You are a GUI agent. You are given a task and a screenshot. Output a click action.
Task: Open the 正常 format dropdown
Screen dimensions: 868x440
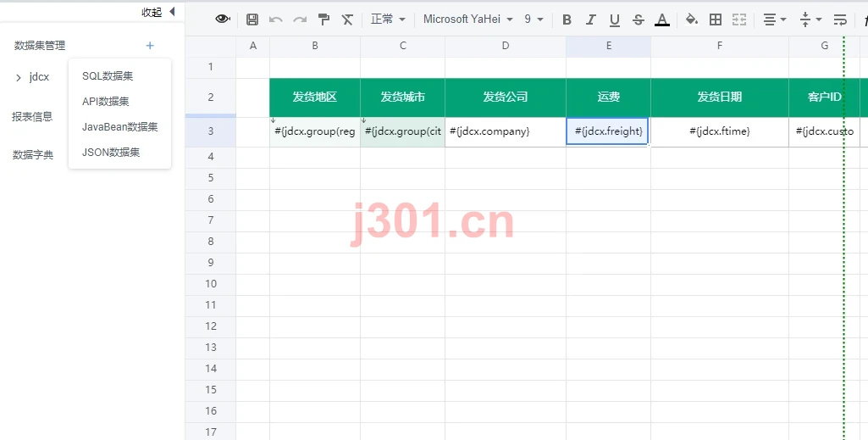click(388, 19)
